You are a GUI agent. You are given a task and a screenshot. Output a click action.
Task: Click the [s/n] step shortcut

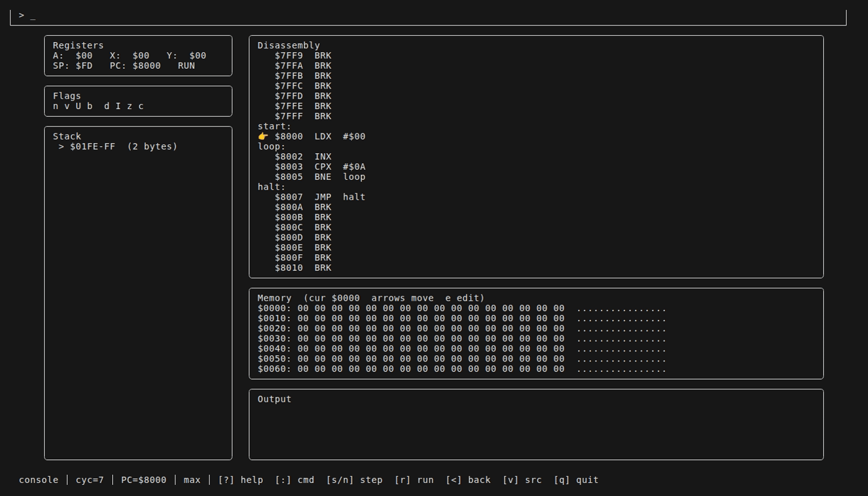click(x=355, y=480)
